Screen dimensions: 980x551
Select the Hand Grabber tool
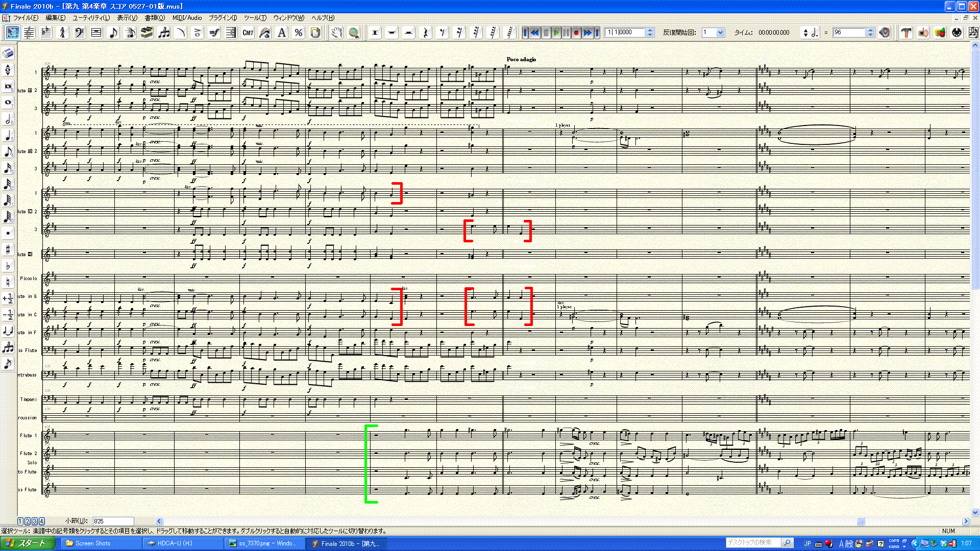click(336, 33)
